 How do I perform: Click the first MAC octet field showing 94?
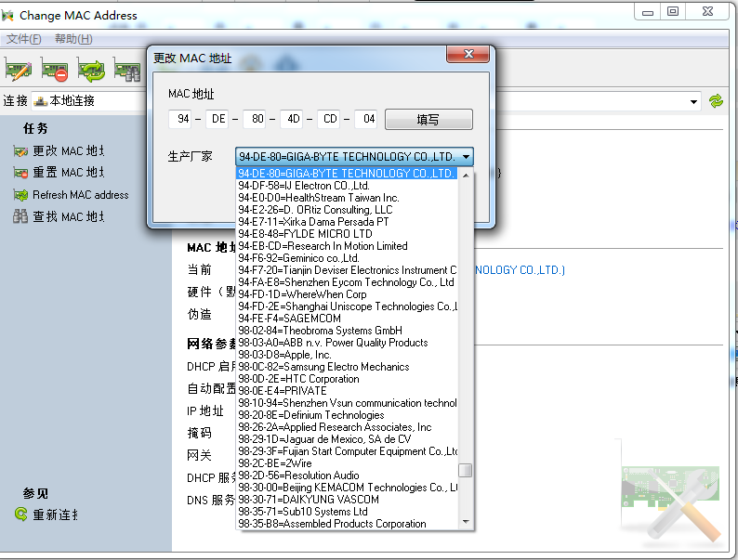183,119
